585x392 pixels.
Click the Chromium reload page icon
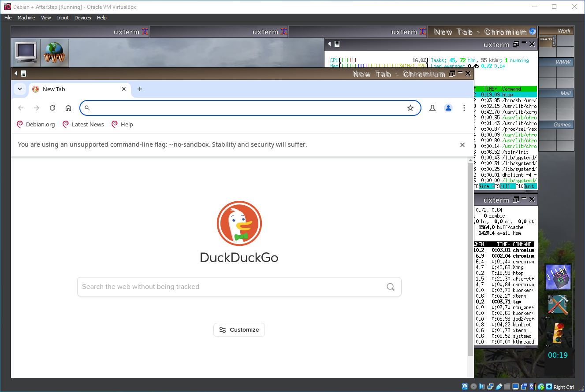pos(52,108)
